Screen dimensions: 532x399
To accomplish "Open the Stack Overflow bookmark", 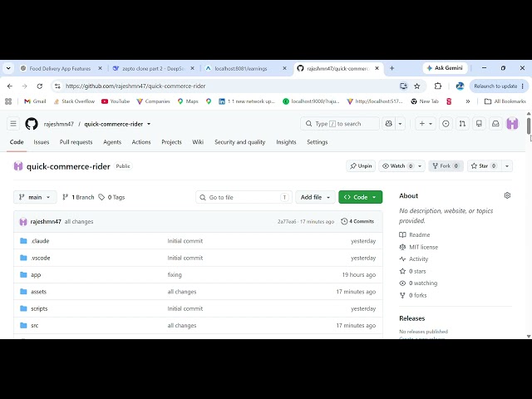I will (x=74, y=101).
